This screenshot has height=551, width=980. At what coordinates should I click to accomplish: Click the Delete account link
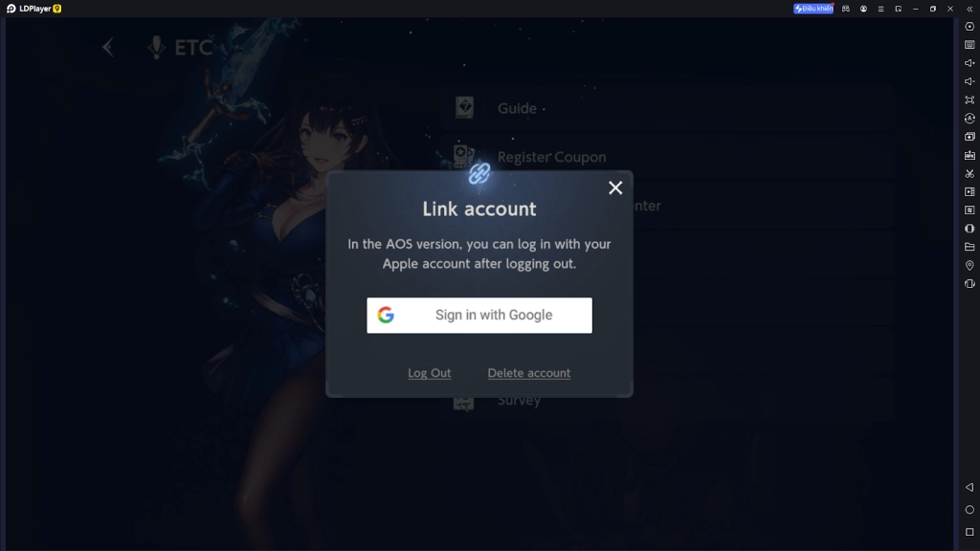[x=528, y=373]
